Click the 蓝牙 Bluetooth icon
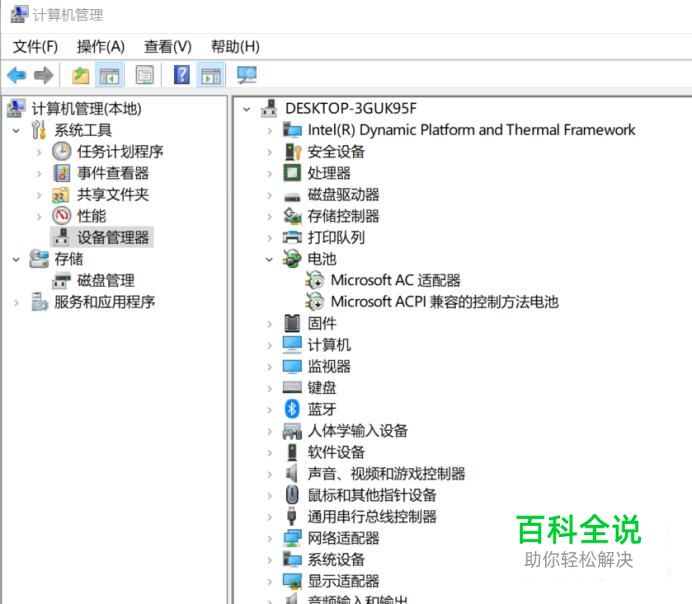 [292, 409]
